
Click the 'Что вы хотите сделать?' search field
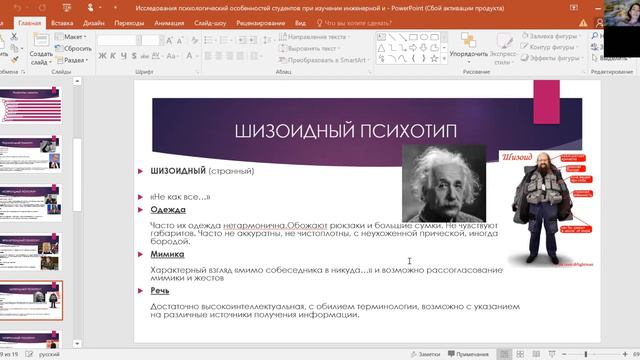point(354,23)
